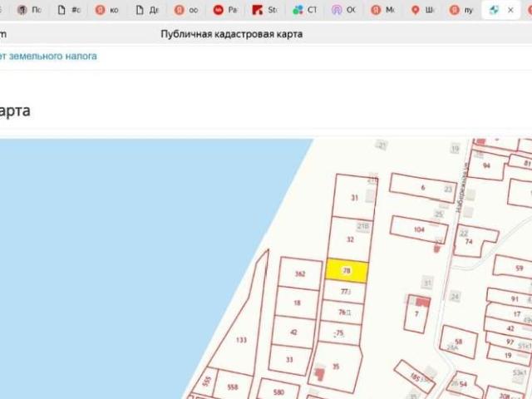Select parcel 185 near the road
This screenshot has width=532, height=399.
point(416,376)
